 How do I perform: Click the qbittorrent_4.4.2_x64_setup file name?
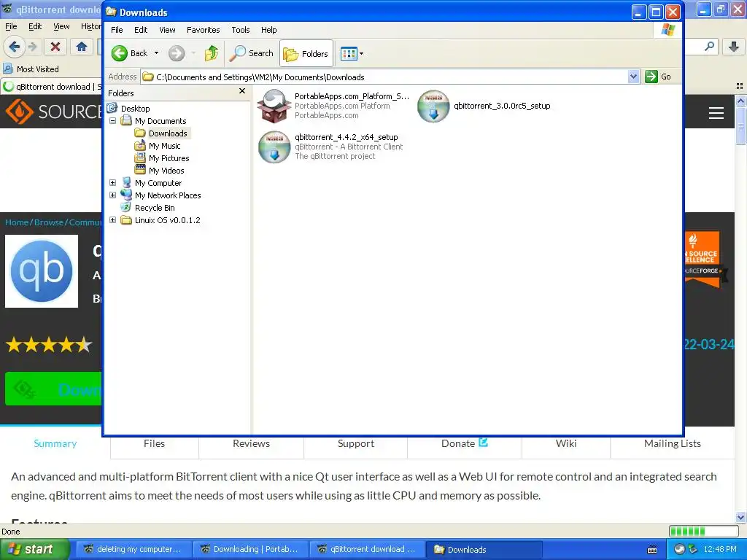[347, 137]
